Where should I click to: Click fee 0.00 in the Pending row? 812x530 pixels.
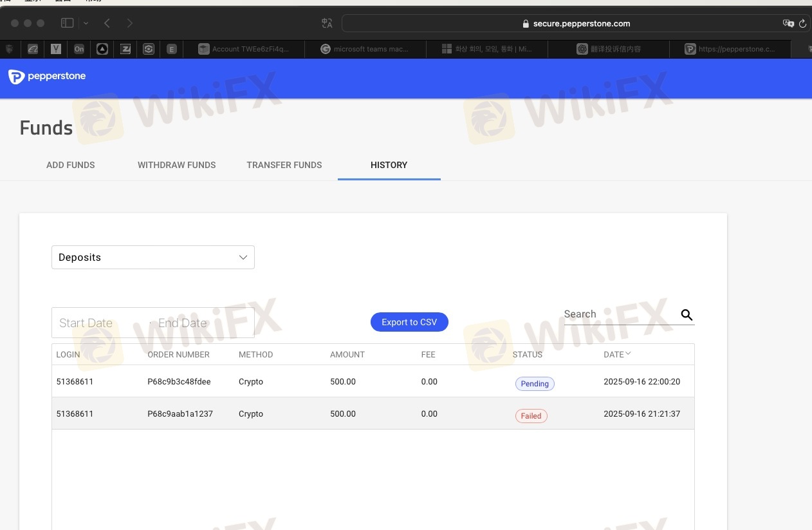click(x=429, y=381)
